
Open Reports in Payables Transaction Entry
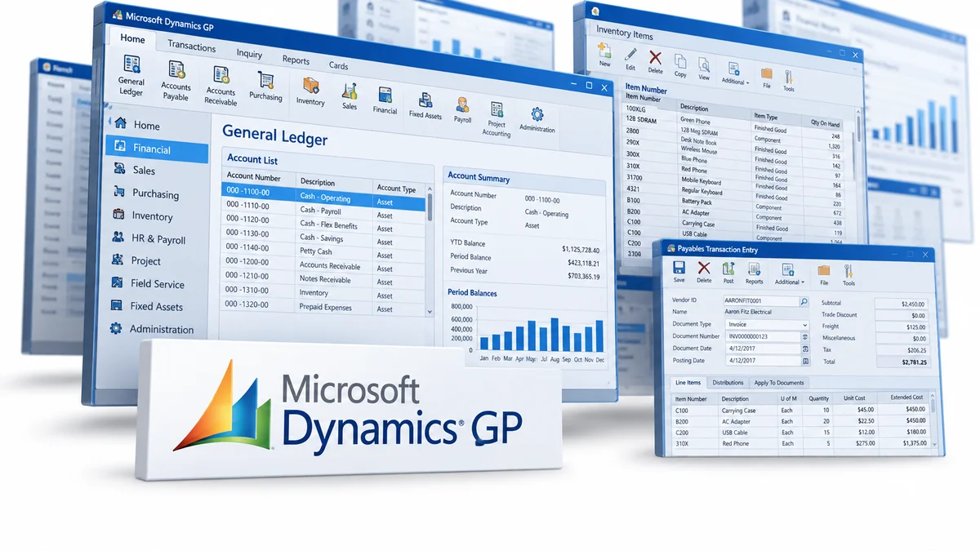[754, 273]
